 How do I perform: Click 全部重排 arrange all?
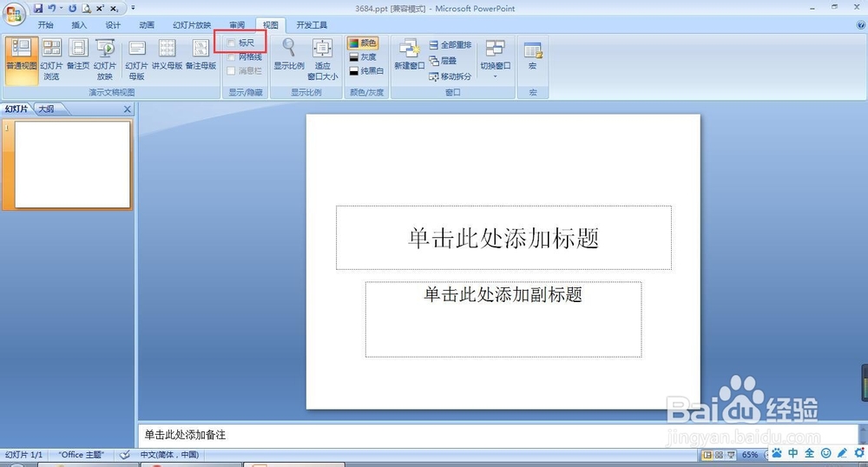[450, 45]
